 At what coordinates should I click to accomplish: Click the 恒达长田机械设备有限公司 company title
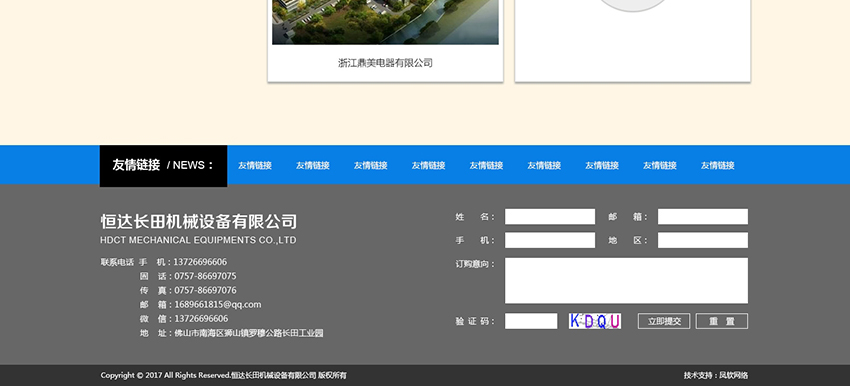(198, 222)
